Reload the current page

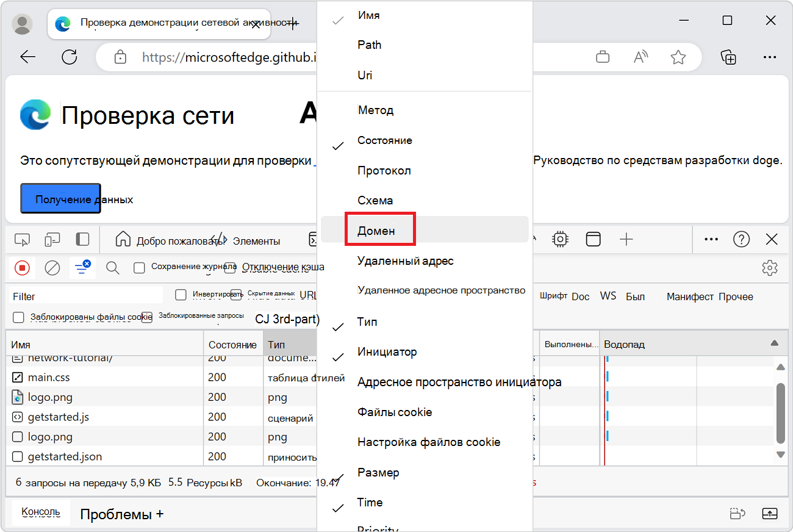[x=69, y=57]
